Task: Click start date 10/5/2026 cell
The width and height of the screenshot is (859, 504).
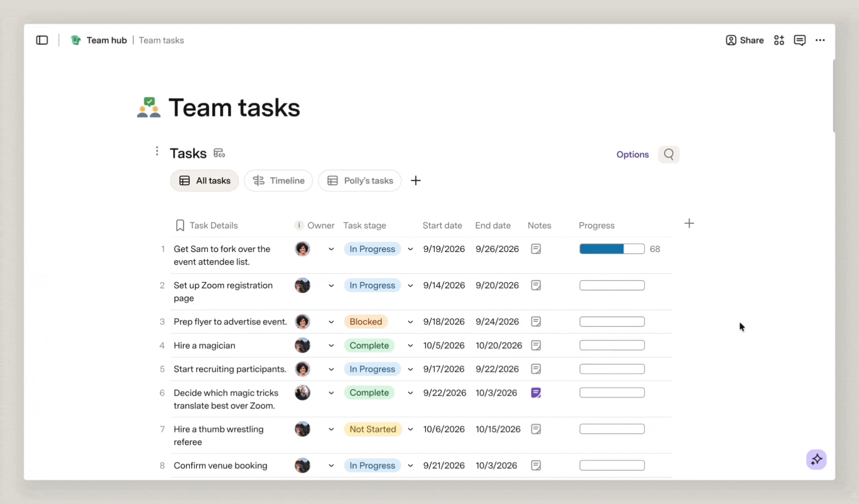Action: (444, 345)
